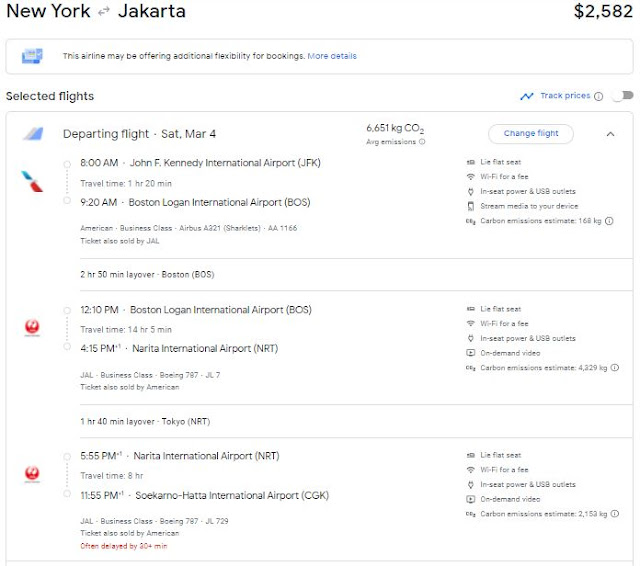Click the New York Jakarta route title
Screen dimensions: 640x566
pyautogui.click(x=96, y=13)
